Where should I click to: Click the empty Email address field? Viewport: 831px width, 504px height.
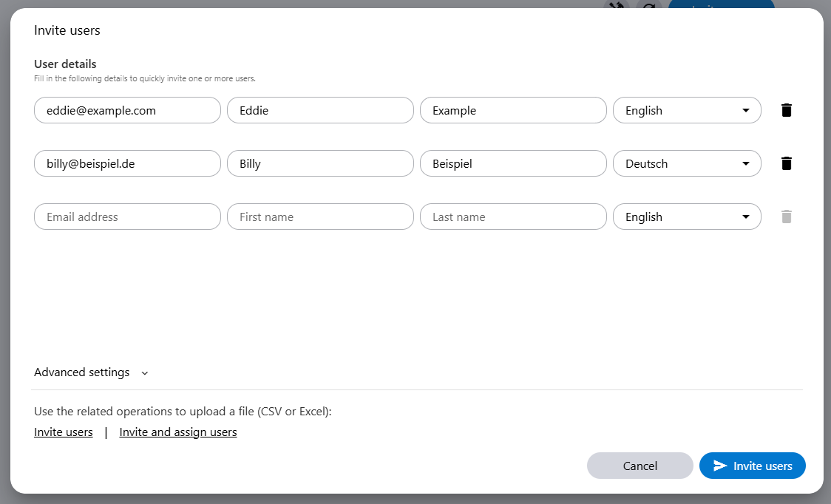point(127,217)
